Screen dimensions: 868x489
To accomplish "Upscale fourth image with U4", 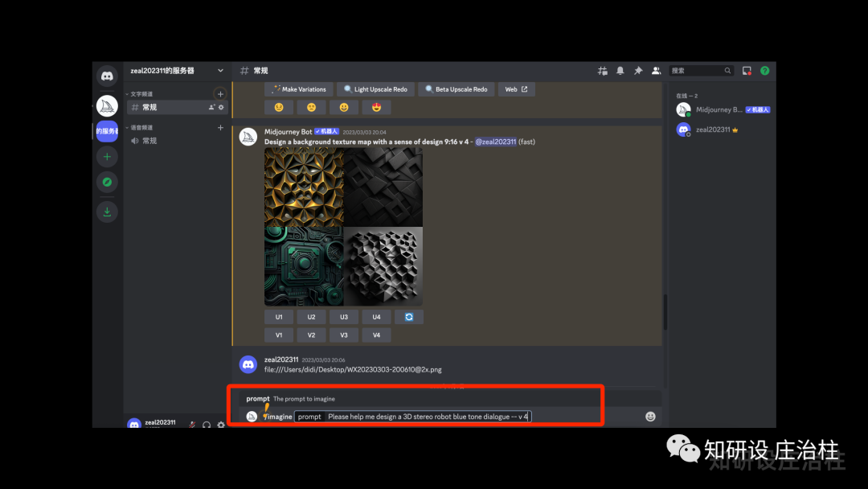I will pyautogui.click(x=376, y=317).
